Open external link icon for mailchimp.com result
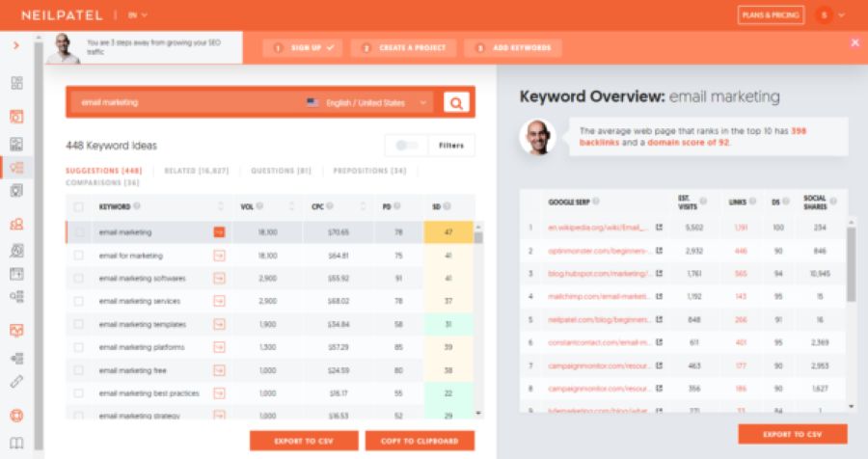 (660, 296)
